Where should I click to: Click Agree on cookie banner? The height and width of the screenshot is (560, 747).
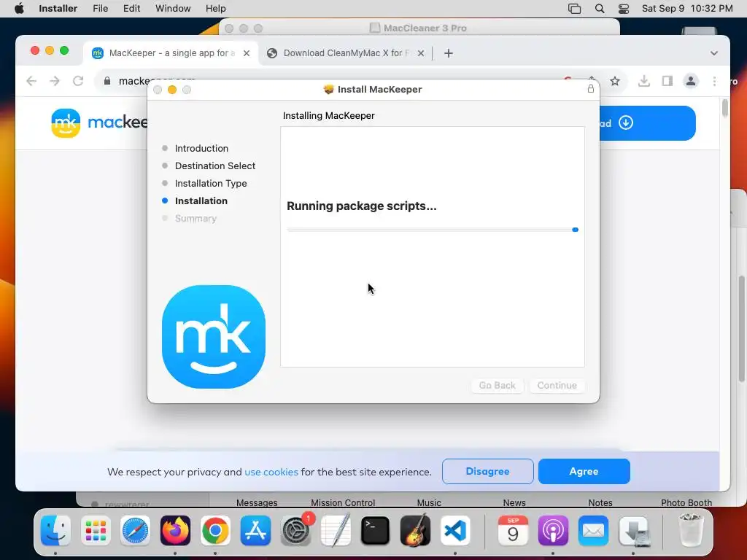(x=584, y=472)
